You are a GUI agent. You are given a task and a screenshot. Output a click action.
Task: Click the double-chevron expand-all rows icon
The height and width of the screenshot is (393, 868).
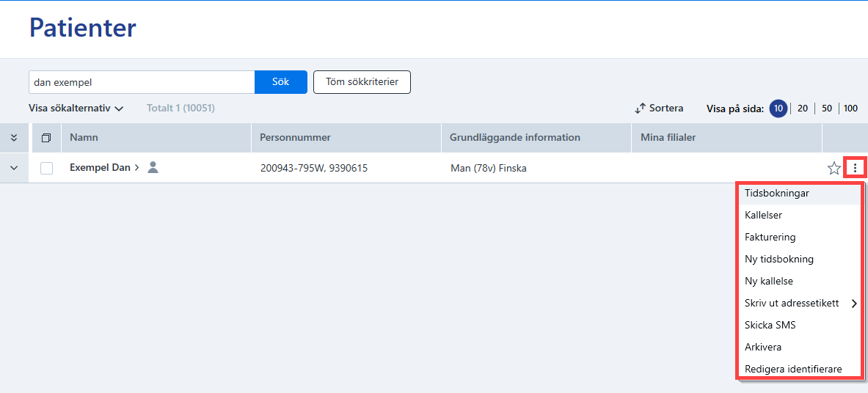click(x=15, y=138)
